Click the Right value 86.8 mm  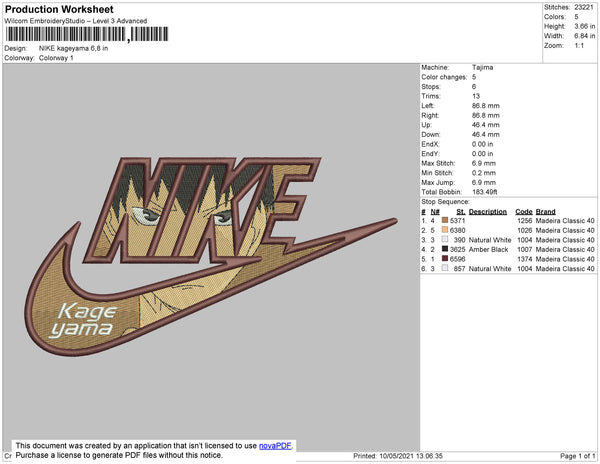[486, 115]
